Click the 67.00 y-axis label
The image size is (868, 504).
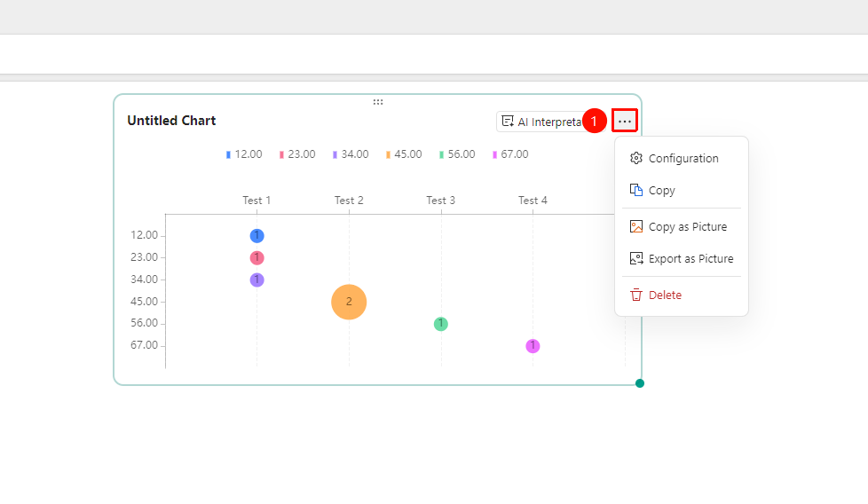click(144, 345)
